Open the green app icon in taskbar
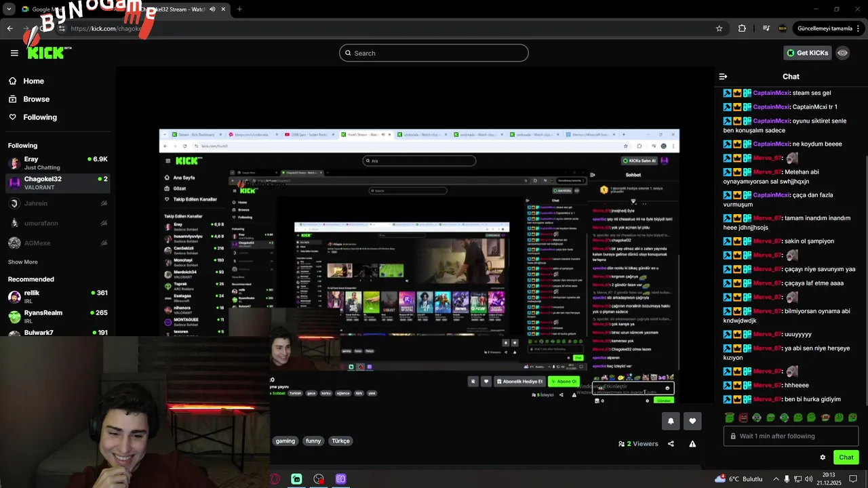Viewport: 868px width, 488px height. pos(296,479)
